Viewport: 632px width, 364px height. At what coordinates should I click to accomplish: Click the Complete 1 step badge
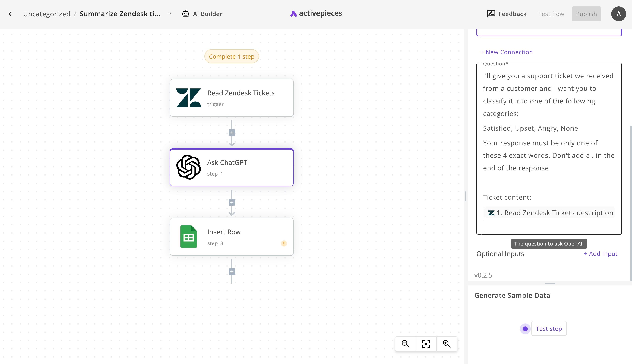(232, 57)
